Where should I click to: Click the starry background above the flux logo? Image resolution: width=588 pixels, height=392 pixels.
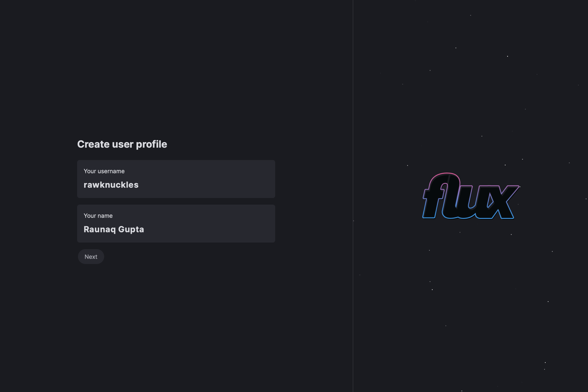coord(470,100)
